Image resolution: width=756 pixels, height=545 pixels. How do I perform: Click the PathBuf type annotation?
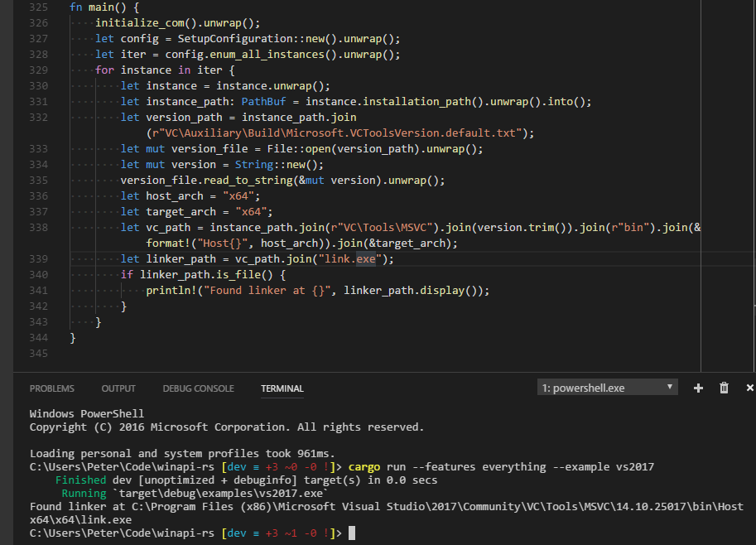[x=264, y=102]
